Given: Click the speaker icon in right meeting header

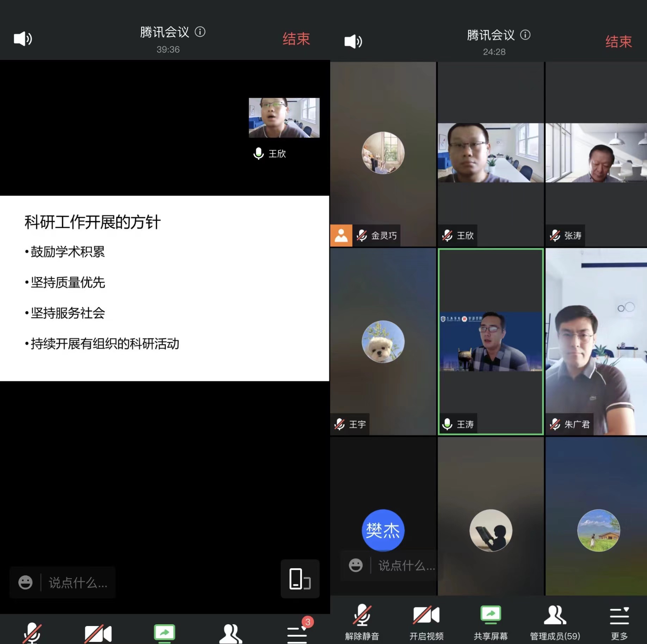Looking at the screenshot, I should 353,41.
